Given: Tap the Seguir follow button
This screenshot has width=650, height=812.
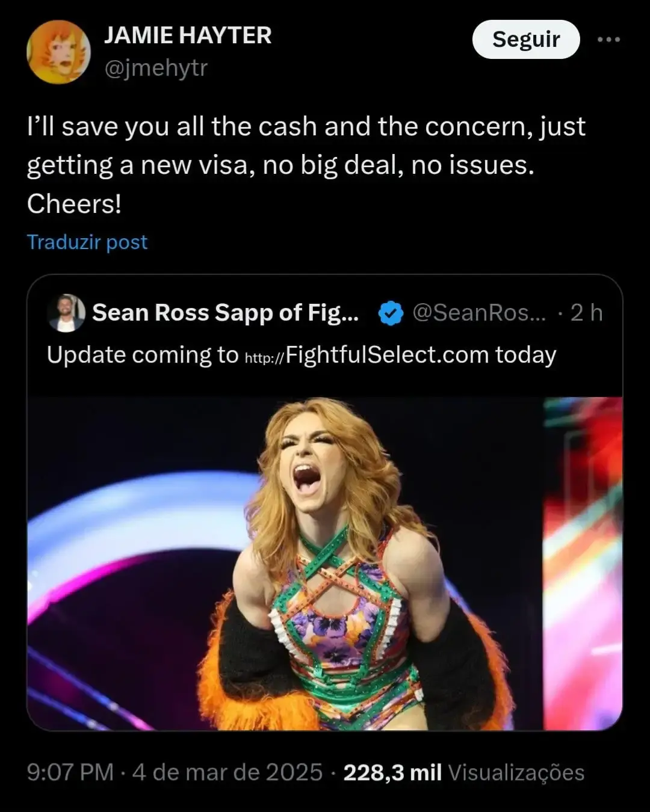Looking at the screenshot, I should 526,39.
